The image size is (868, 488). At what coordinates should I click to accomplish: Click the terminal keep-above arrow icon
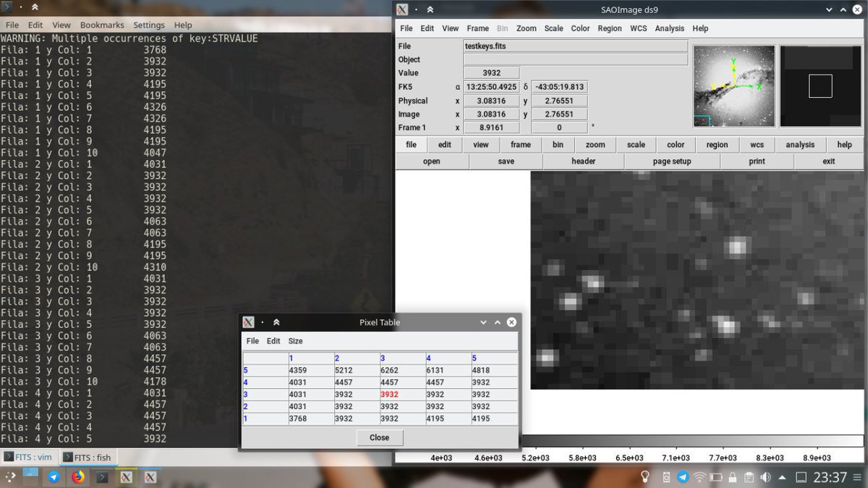tap(35, 7)
